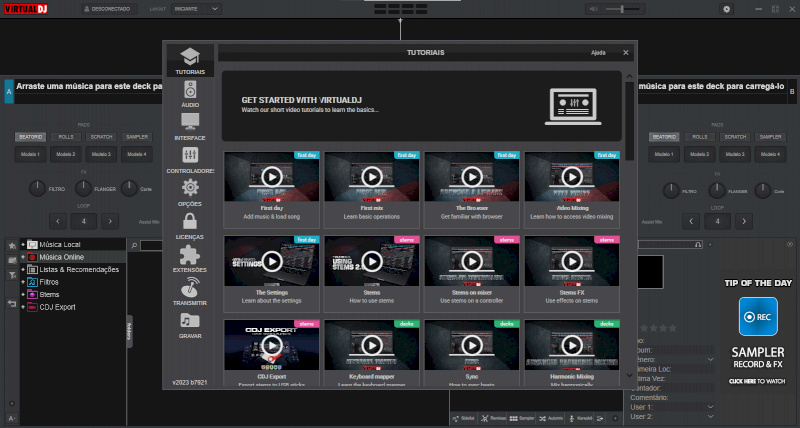Play the Stems FX tutorial video thumbnail
Viewport: 800px width, 428px height.
(x=571, y=261)
